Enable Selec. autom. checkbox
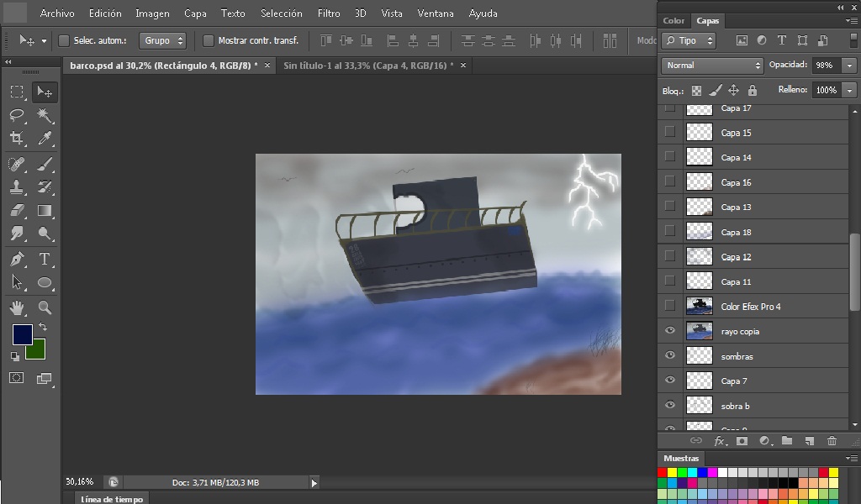 click(64, 40)
